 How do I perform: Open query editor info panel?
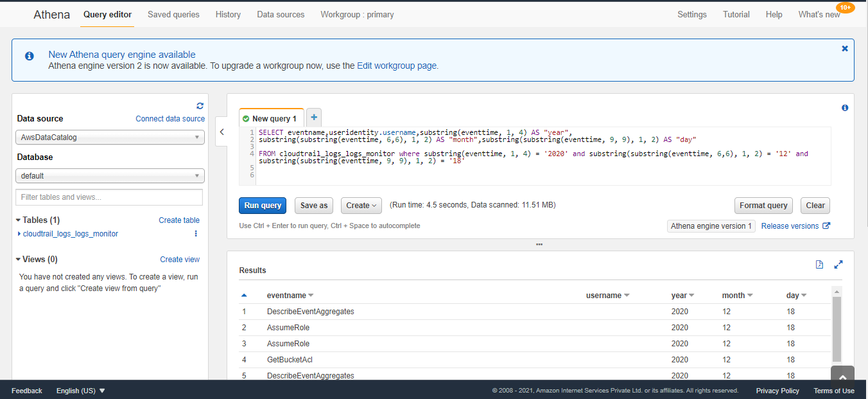[x=845, y=107]
